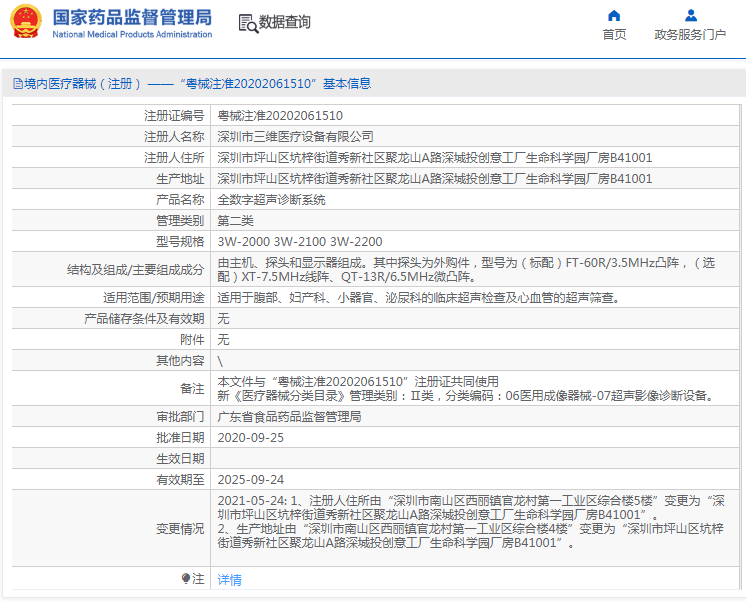Image resolution: width=746 pixels, height=603 pixels.
Task: Open the 详情 details link
Action: click(229, 580)
